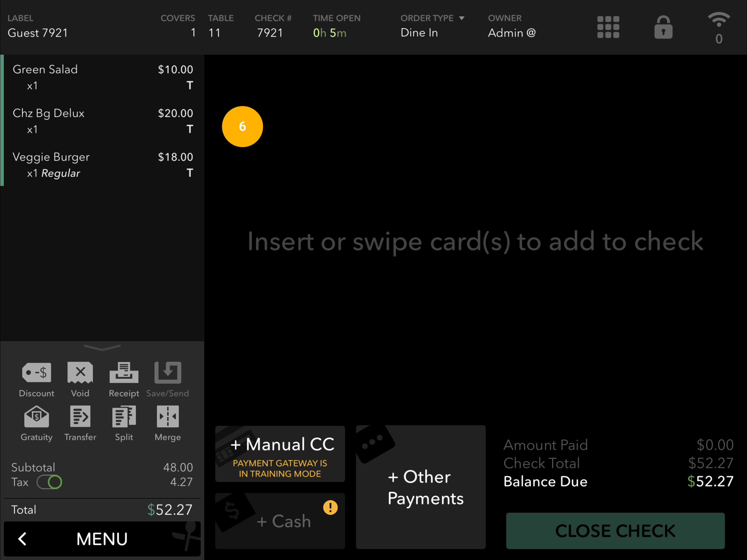Select the Green Salad line item
The width and height of the screenshot is (747, 560).
click(103, 77)
